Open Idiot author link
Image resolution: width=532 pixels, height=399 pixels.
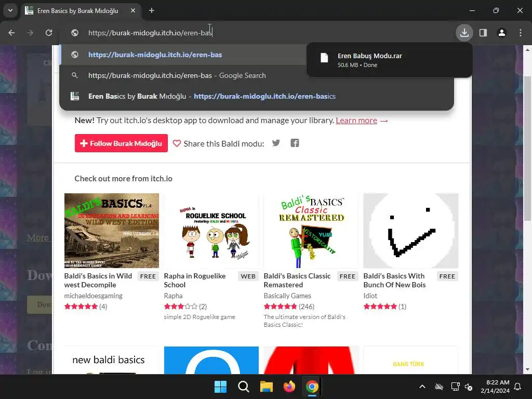pyautogui.click(x=370, y=296)
